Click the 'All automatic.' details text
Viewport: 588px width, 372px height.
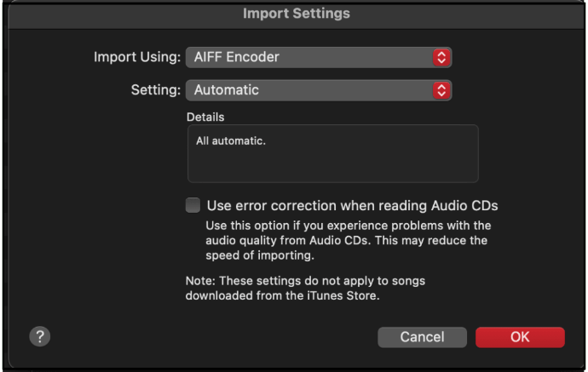230,140
